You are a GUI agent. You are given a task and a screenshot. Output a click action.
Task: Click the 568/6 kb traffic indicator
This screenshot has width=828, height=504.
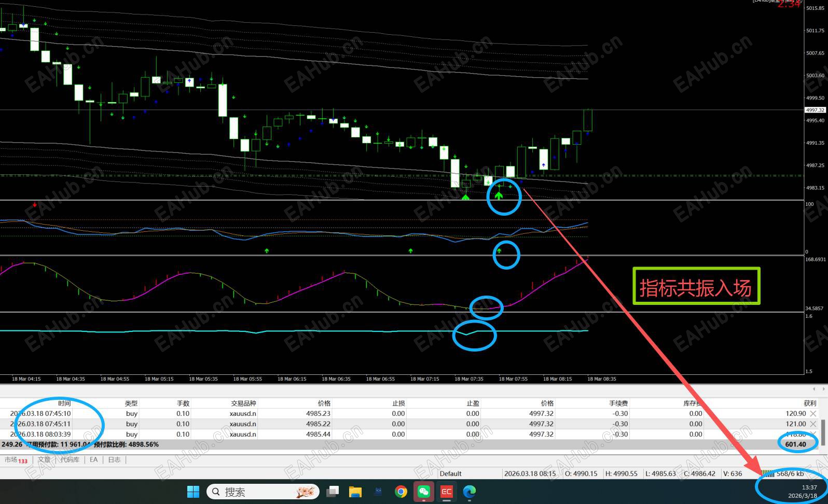790,473
